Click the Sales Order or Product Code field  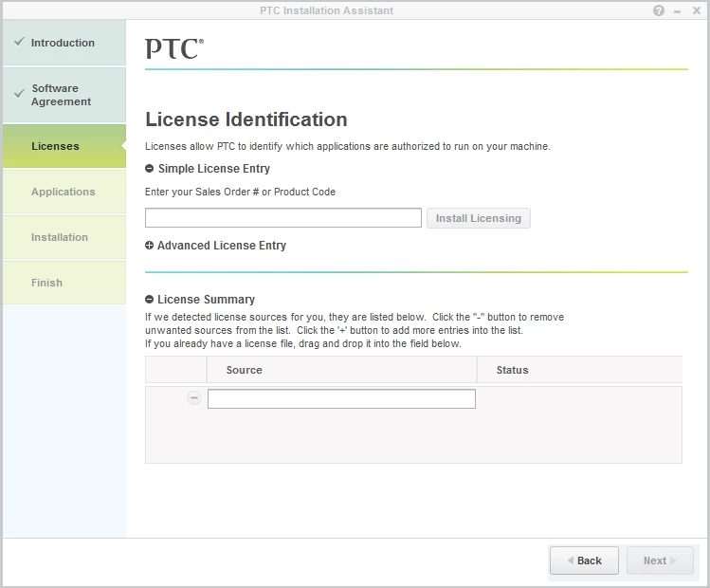point(283,218)
